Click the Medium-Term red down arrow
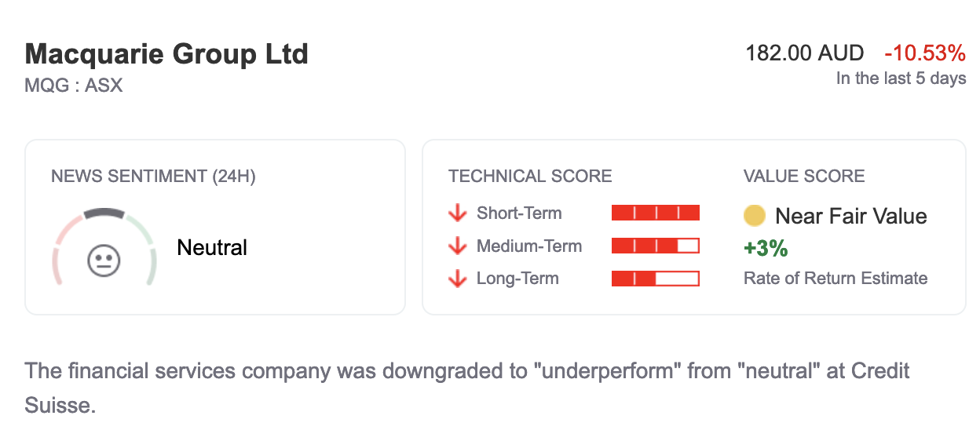 click(457, 246)
